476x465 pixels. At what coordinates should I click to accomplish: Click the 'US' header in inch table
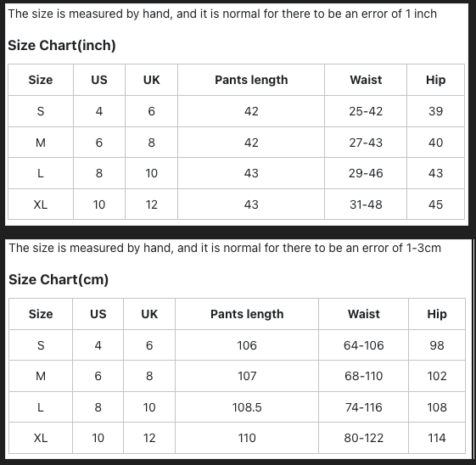coord(99,80)
